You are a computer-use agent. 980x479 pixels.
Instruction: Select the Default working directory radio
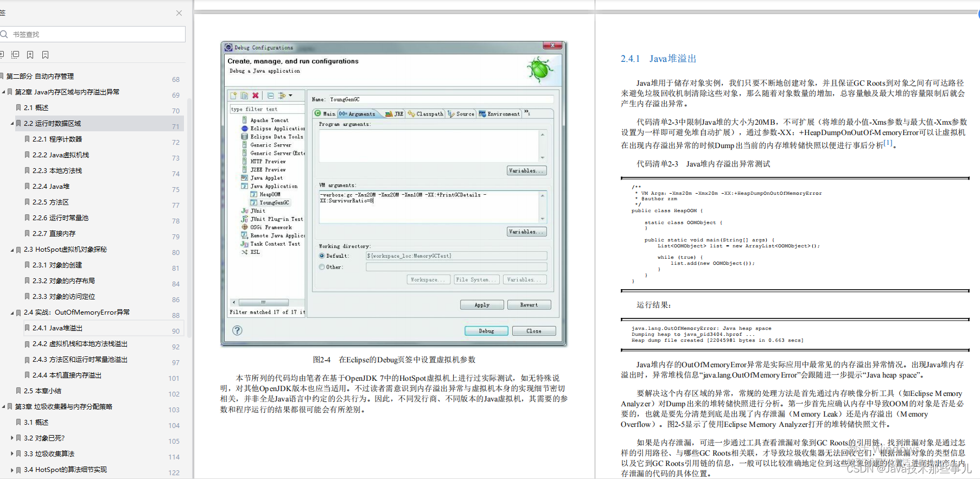[x=322, y=256]
